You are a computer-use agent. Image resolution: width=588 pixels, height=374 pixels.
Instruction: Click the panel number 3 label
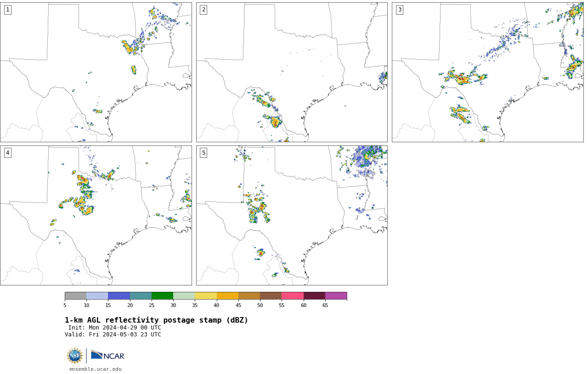tap(399, 10)
